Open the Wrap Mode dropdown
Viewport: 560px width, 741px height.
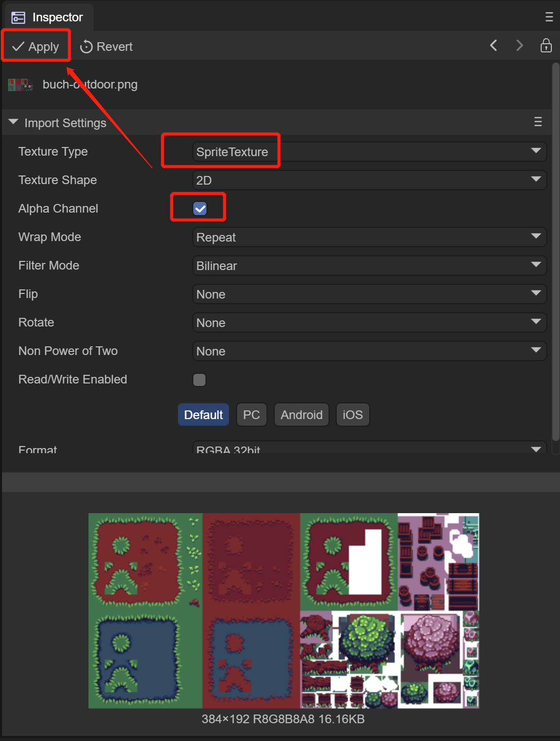click(369, 237)
